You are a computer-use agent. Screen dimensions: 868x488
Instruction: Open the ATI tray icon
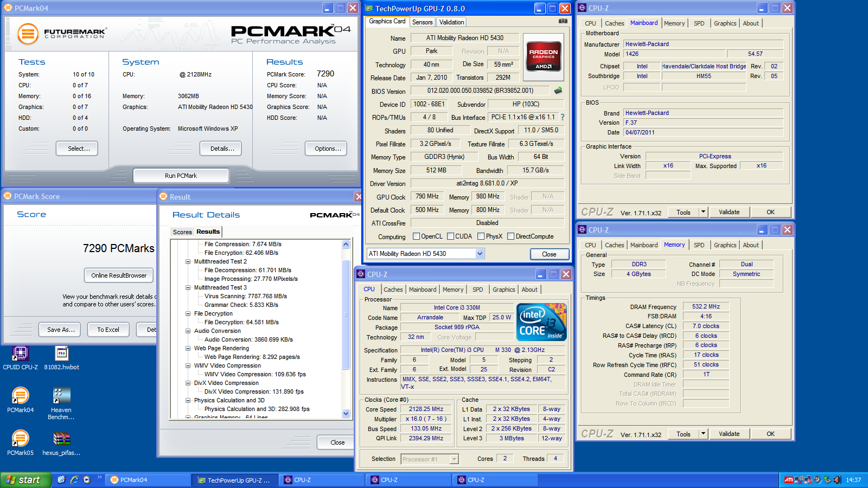tap(789, 480)
